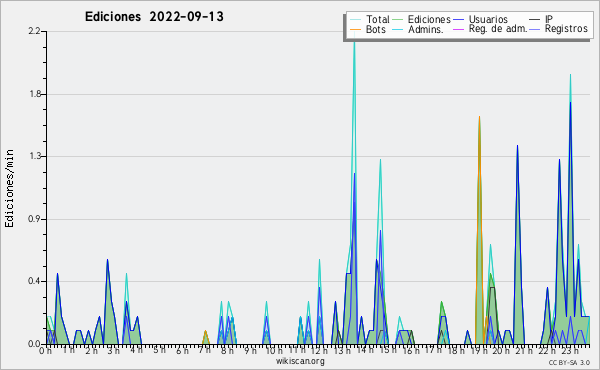Select the 'Registros' legend label
This screenshot has width=600, height=370.
point(566,29)
